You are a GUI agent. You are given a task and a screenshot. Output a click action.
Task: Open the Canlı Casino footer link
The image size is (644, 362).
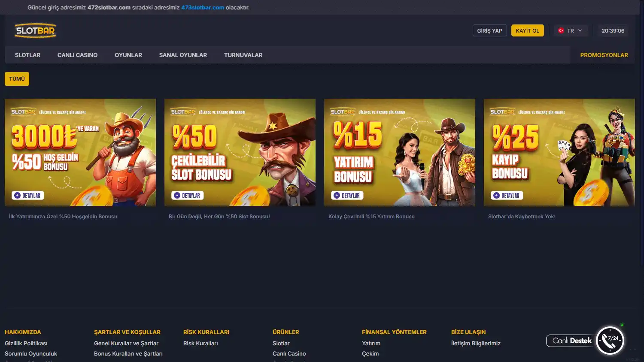[289, 353]
